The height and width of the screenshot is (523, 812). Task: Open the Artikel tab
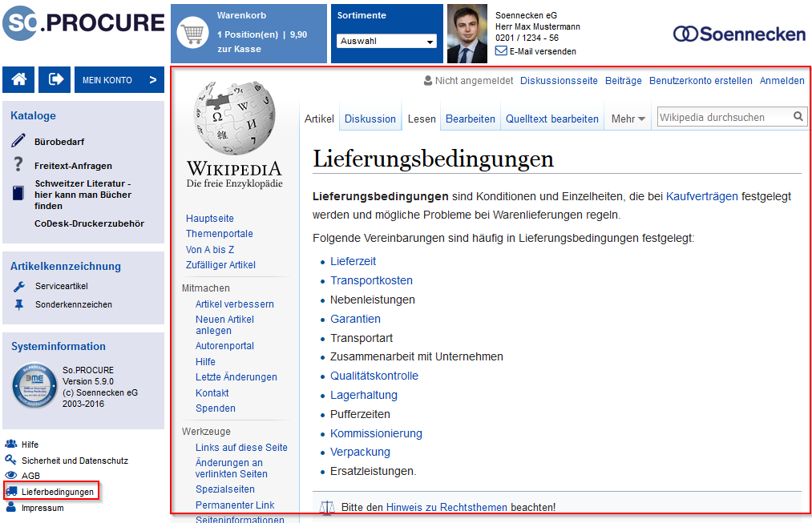coord(319,119)
